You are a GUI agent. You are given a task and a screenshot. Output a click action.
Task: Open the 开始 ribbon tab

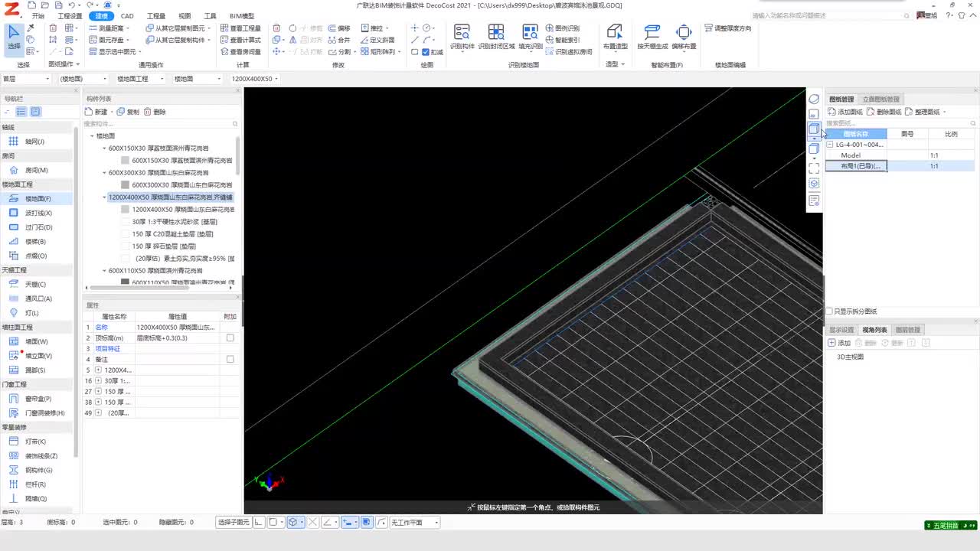(38, 16)
